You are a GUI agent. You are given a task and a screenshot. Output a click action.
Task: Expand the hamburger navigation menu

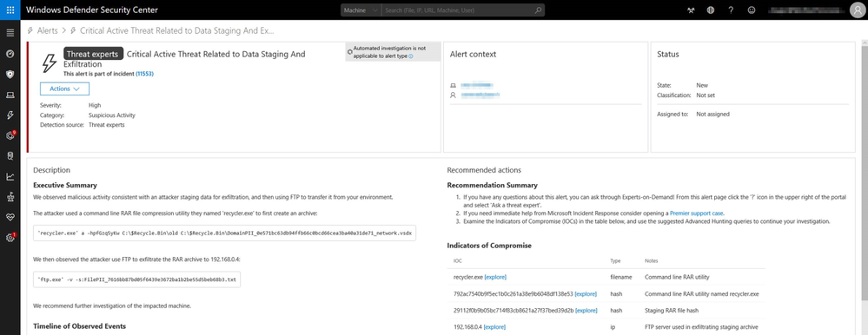10,33
